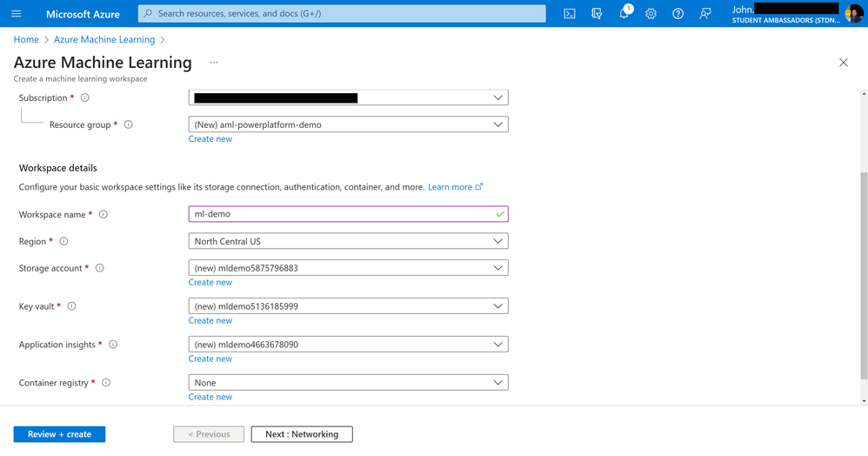Click Create new under Application insights
The image size is (868, 456).
click(x=210, y=359)
